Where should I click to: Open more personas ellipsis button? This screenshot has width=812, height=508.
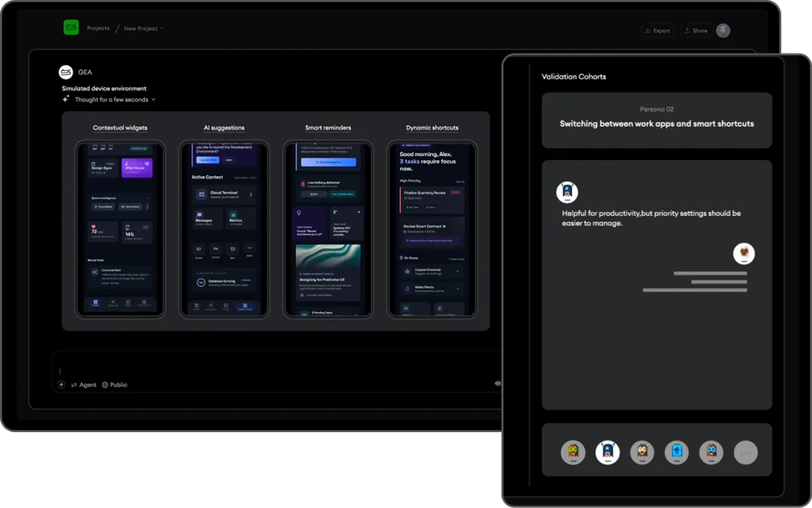[x=746, y=452]
